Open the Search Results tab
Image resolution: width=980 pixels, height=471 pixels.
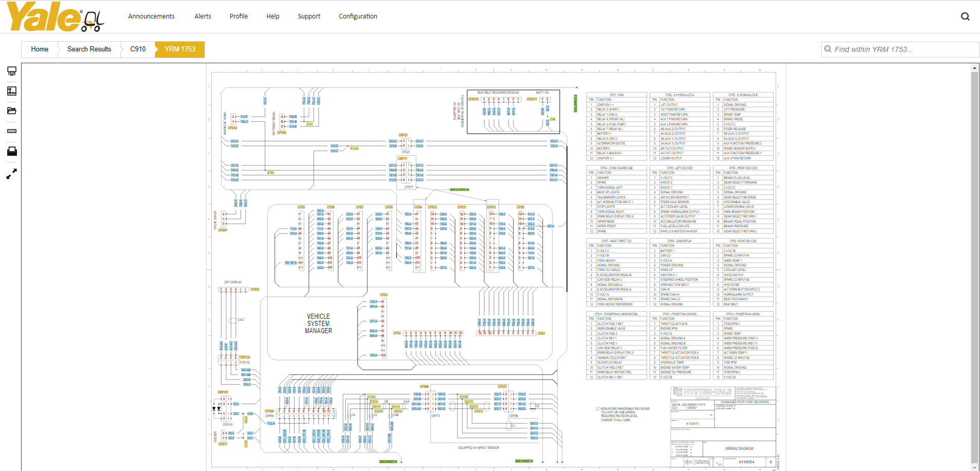click(x=88, y=49)
